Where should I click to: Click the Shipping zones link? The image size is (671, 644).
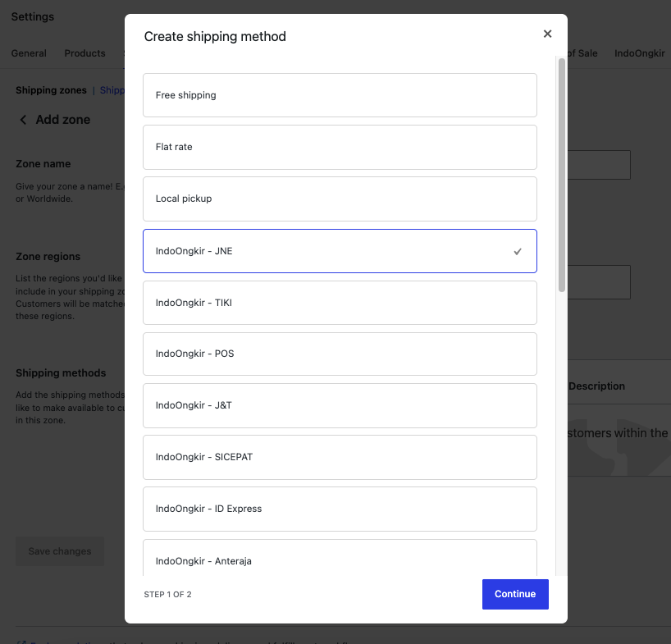(x=51, y=90)
